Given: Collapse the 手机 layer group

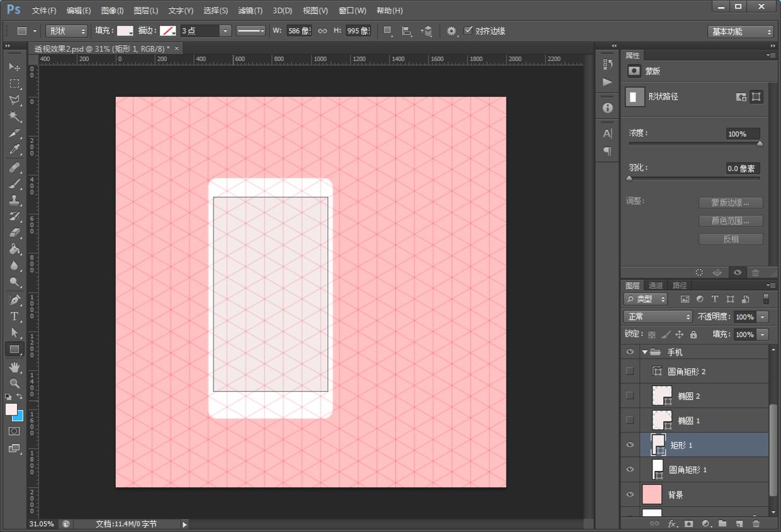Looking at the screenshot, I should (644, 352).
